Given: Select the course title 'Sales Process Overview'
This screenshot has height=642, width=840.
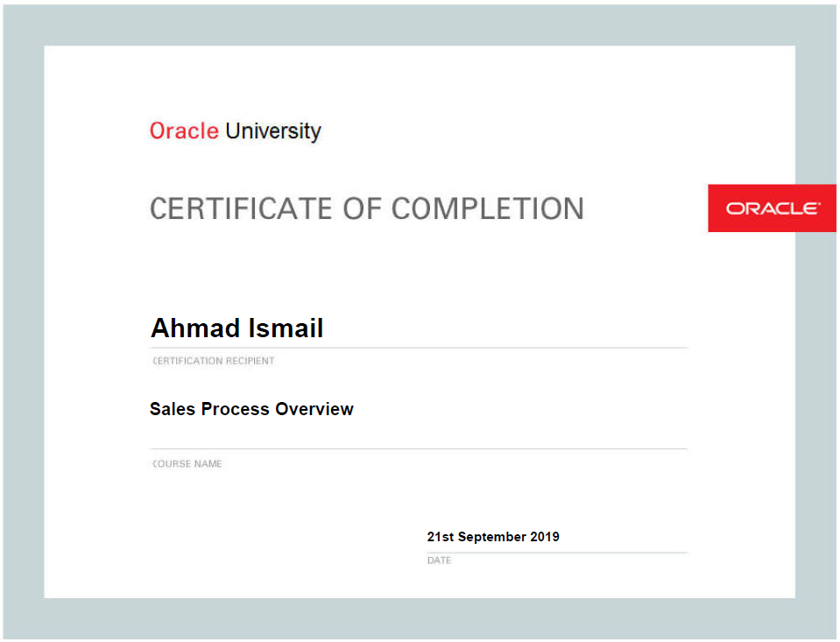Looking at the screenshot, I should tap(251, 409).
